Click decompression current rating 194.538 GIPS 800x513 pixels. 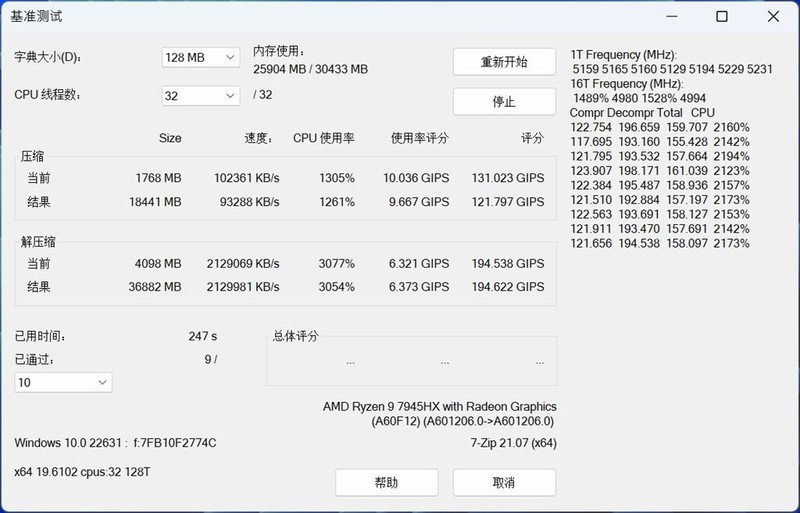[x=508, y=263]
